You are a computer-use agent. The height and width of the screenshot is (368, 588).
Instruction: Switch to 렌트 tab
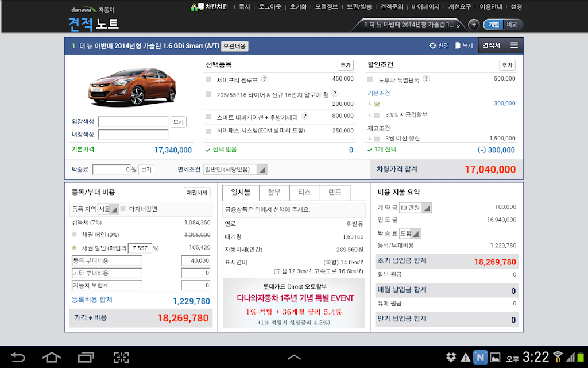(x=335, y=193)
